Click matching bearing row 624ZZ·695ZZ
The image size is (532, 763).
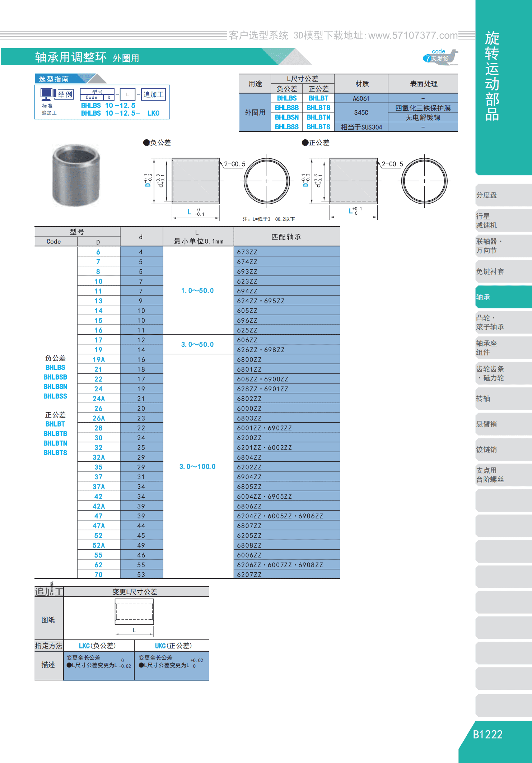[x=286, y=301]
